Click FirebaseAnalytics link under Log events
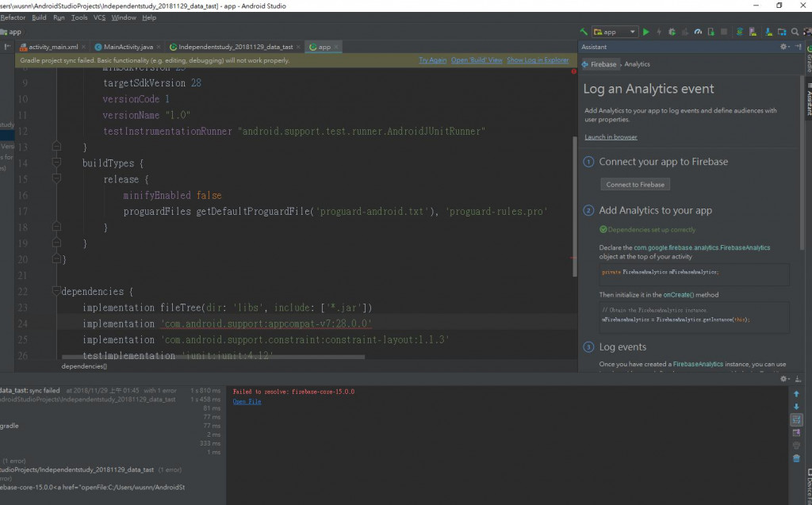This screenshot has height=505, width=812. click(x=698, y=364)
